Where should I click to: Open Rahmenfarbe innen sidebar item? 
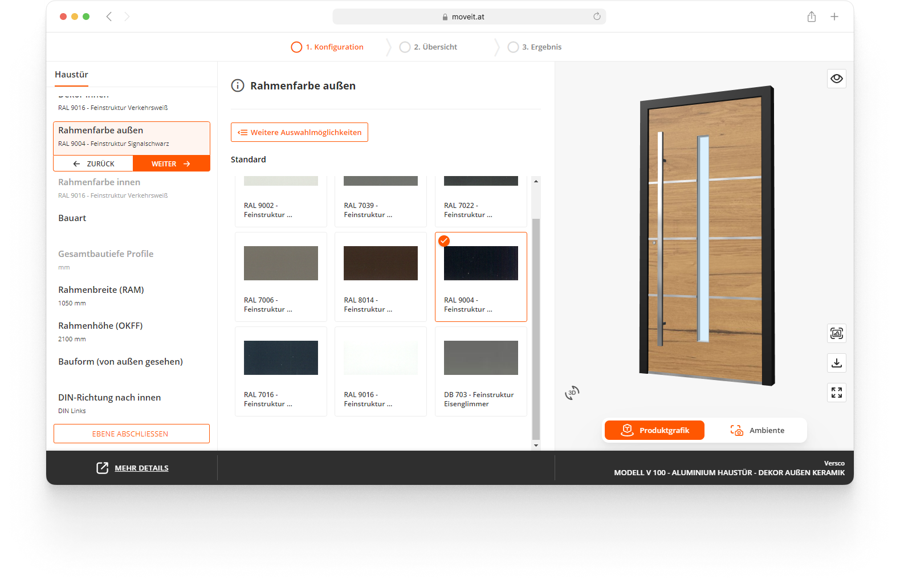pos(132,188)
